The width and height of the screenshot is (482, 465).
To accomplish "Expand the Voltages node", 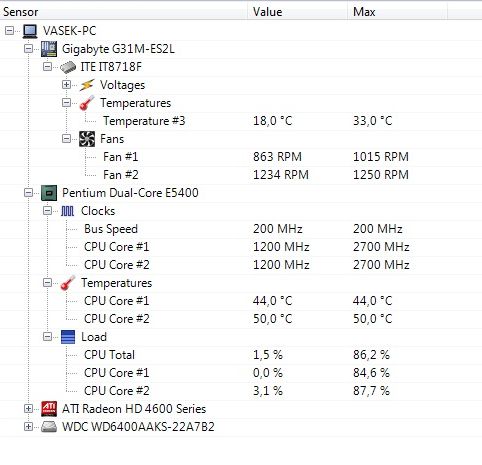I will [x=66, y=85].
